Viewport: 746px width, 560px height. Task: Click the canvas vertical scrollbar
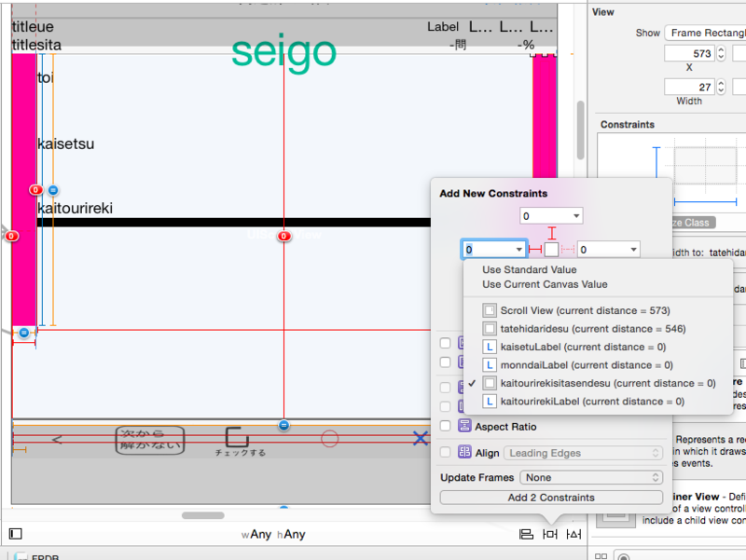tap(580, 130)
